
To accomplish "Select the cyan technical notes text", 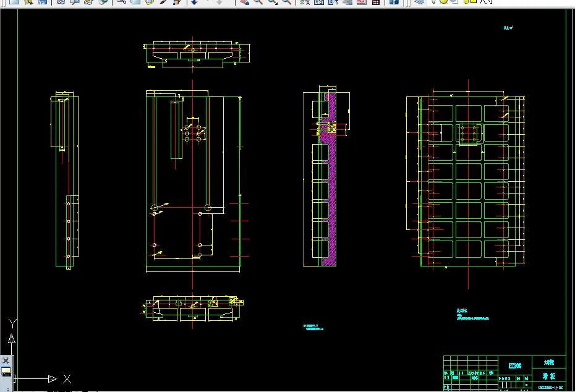I will tap(472, 315).
